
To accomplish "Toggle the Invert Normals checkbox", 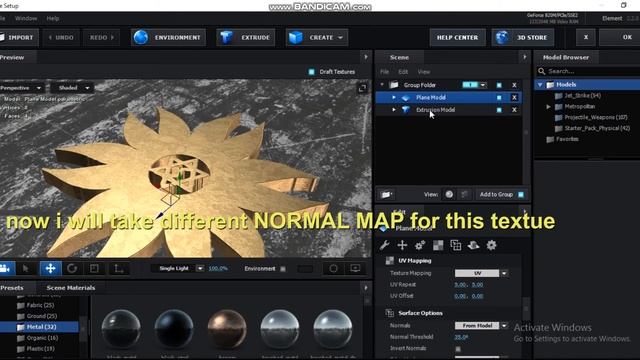I will tap(458, 349).
